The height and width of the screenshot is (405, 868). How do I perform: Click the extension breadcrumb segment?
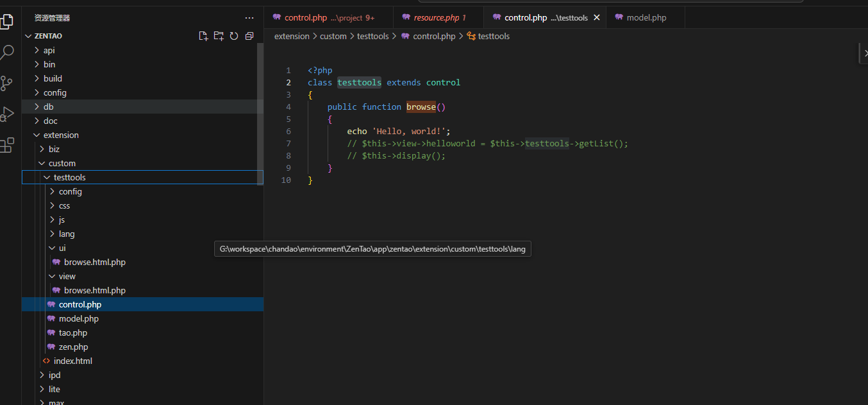[292, 36]
